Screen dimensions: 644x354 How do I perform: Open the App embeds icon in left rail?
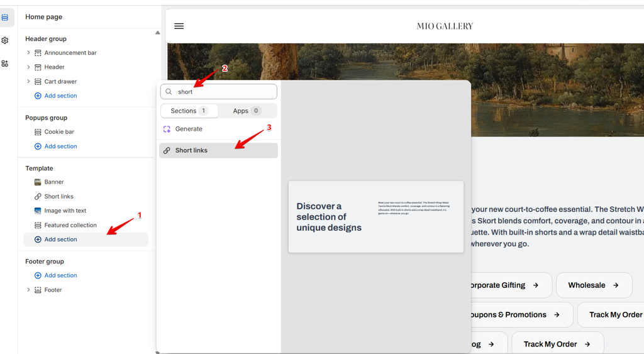(5, 64)
